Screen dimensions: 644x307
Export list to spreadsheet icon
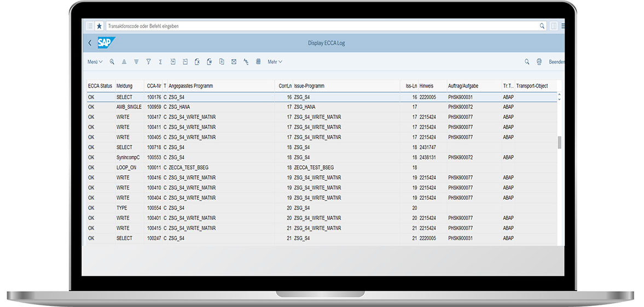coord(197,62)
